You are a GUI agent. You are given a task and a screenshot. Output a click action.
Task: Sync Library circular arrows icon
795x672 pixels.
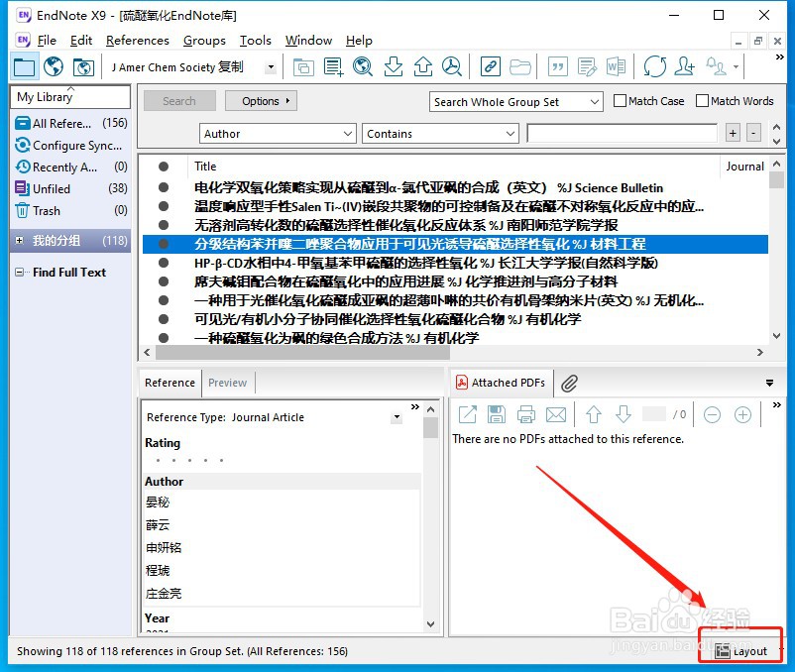coord(654,66)
